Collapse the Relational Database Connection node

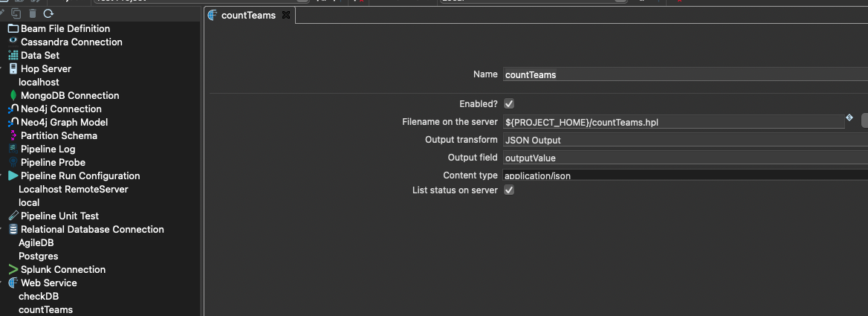click(3, 229)
